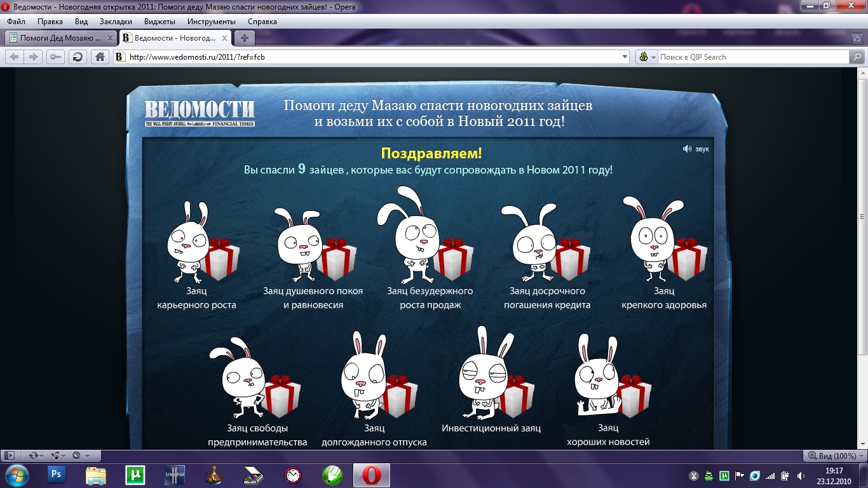Image resolution: width=868 pixels, height=488 pixels.
Task: Open the 'Вид (100%)' zoom dropdown
Action: [836, 456]
